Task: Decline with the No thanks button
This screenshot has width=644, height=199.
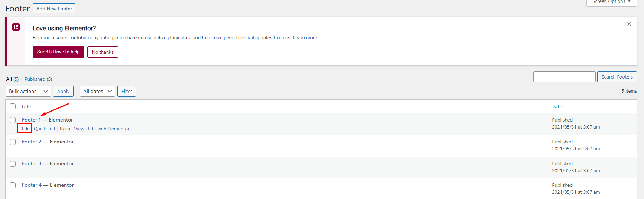Action: coord(103,52)
